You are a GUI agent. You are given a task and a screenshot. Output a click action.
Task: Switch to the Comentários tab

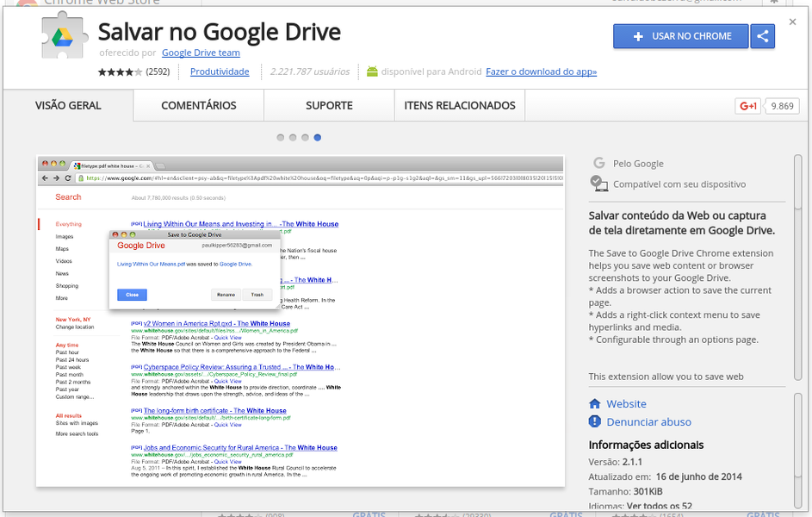[x=199, y=106]
